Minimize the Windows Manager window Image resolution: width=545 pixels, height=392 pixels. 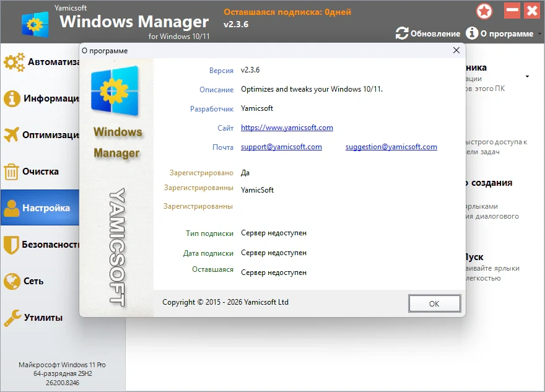tap(512, 11)
